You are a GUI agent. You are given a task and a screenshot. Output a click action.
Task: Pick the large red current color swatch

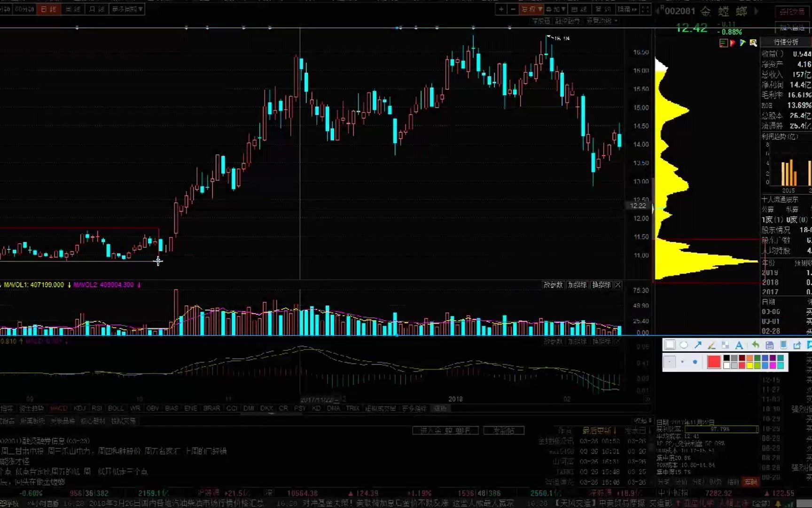coord(714,362)
